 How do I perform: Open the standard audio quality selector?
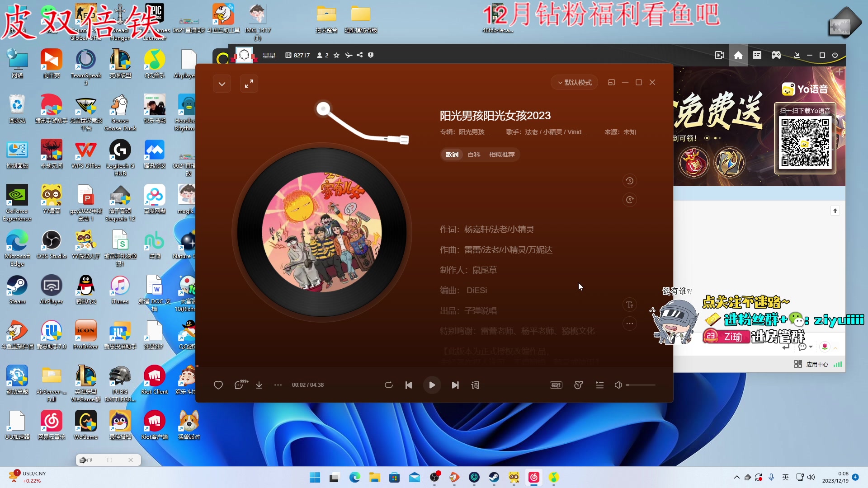click(x=556, y=385)
